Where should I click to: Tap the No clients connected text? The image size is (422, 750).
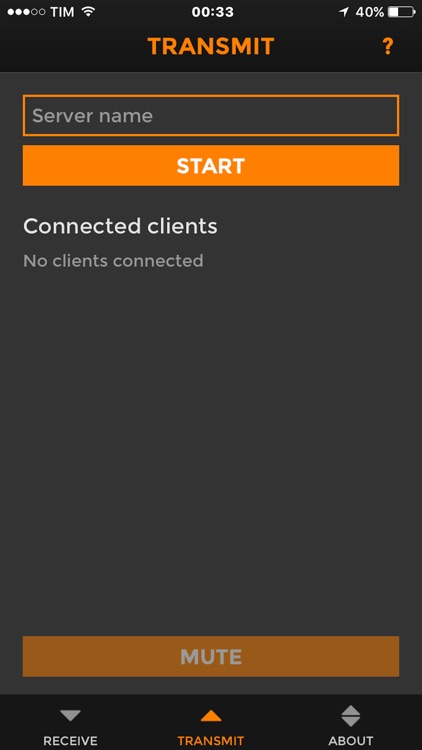(x=113, y=261)
